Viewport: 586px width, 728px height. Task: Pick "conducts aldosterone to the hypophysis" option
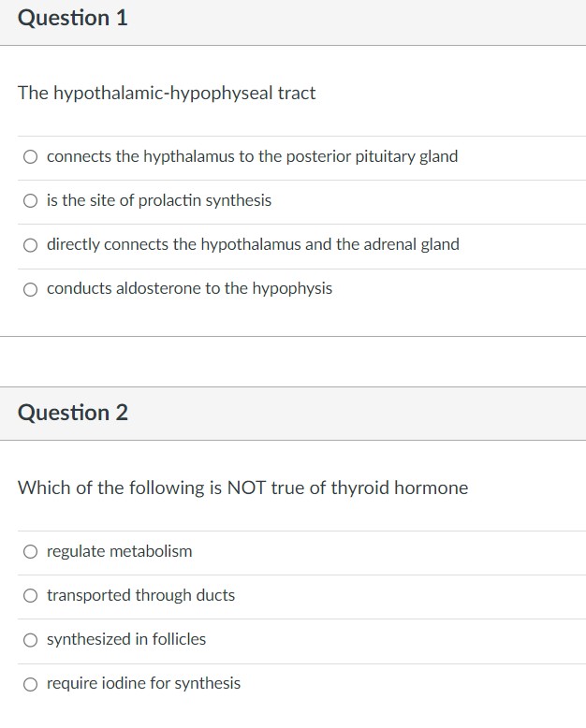(30, 289)
